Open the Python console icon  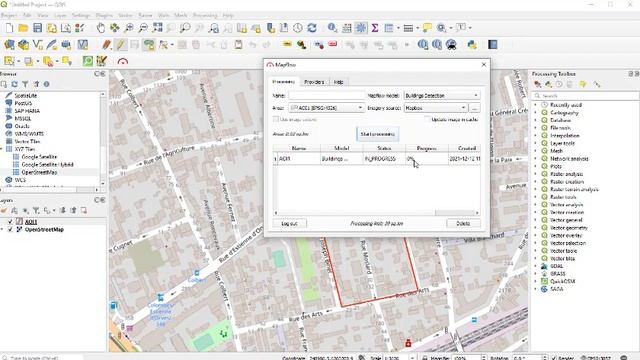[x=472, y=44]
